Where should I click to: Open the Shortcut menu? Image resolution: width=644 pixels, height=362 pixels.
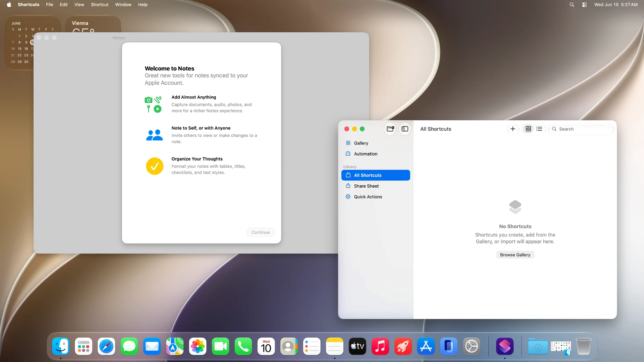click(99, 5)
